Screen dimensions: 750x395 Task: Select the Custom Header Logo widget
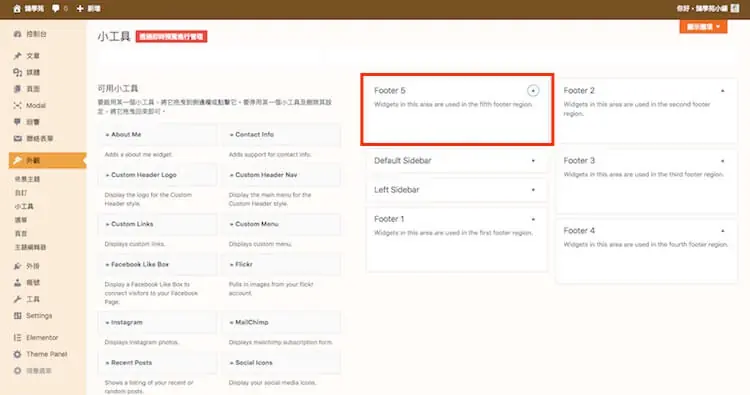tap(157, 175)
